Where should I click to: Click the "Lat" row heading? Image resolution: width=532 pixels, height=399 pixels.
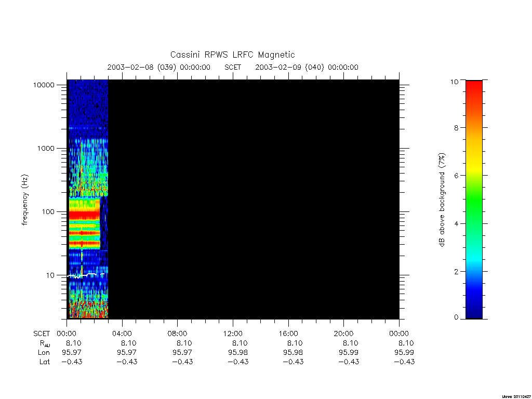pyautogui.click(x=45, y=362)
